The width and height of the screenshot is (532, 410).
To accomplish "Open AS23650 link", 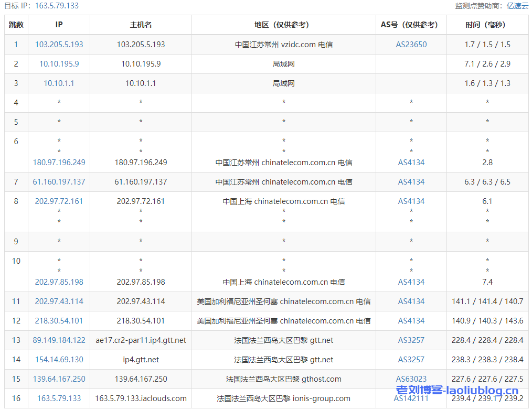I will coord(411,45).
